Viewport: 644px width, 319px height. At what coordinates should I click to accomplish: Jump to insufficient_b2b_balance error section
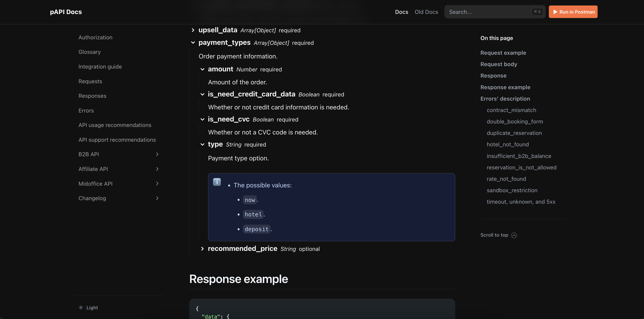519,156
